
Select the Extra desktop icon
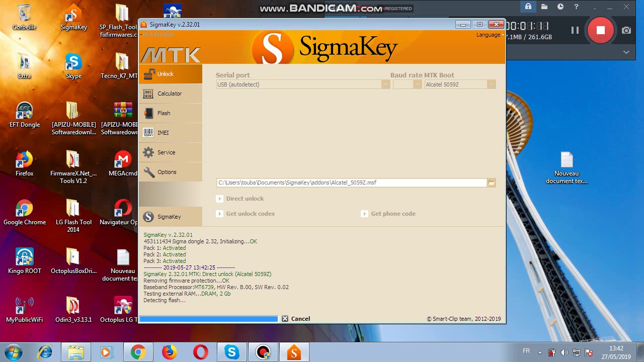pos(24,66)
